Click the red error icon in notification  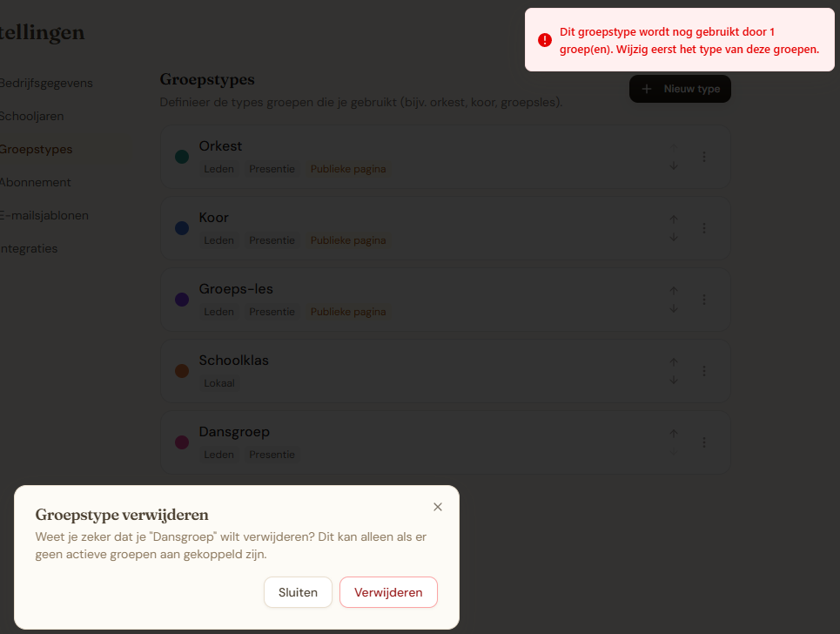click(x=545, y=40)
